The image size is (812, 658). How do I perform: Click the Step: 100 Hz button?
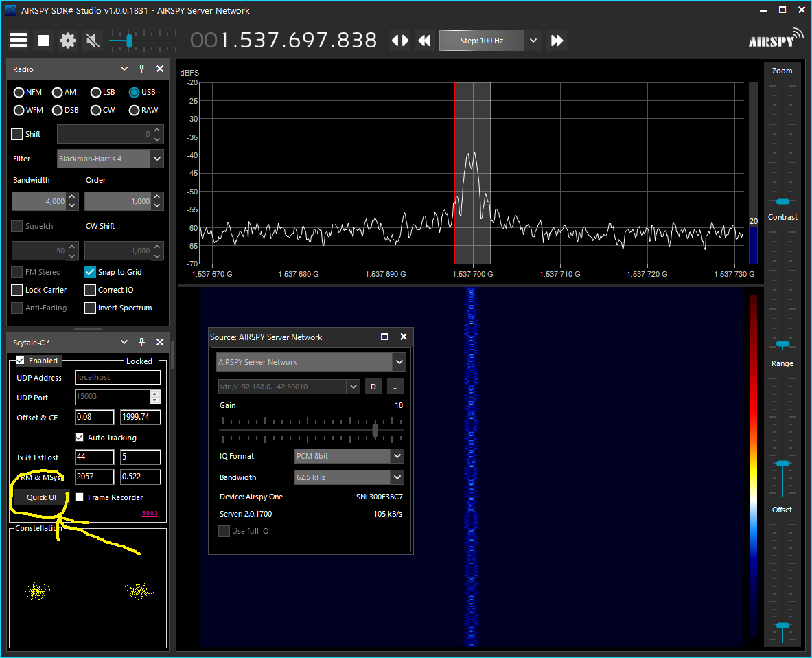pos(482,41)
